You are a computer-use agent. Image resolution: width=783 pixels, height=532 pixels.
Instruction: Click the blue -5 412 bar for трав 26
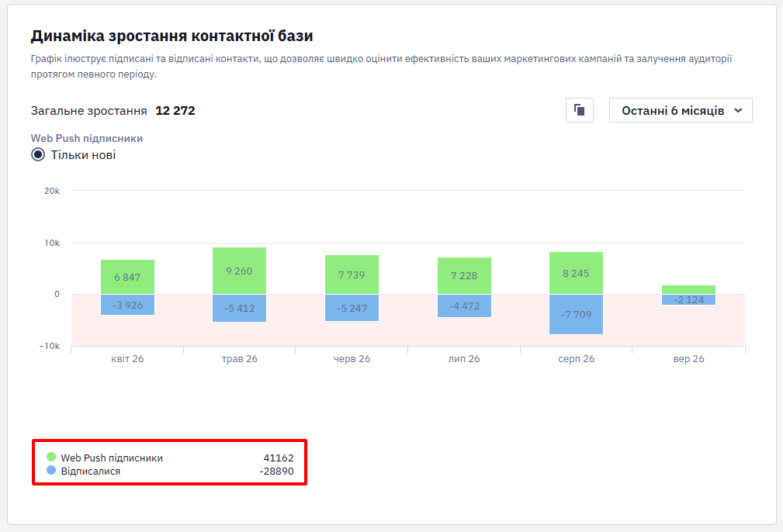[x=239, y=308]
